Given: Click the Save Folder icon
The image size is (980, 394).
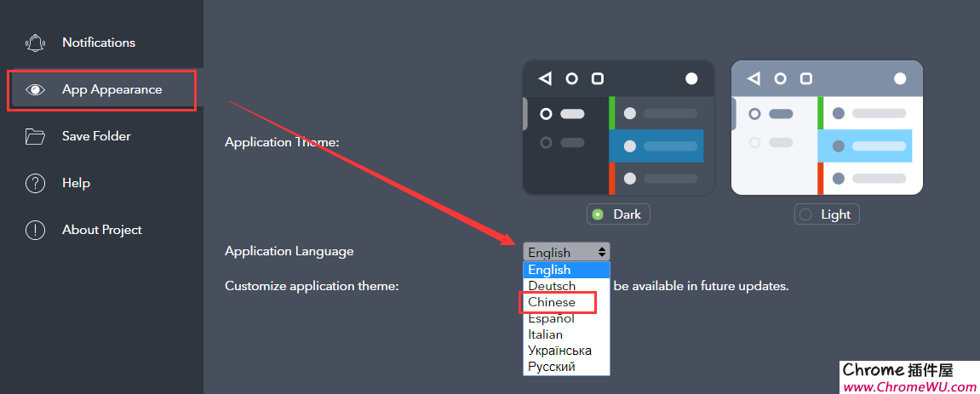Looking at the screenshot, I should click(35, 136).
